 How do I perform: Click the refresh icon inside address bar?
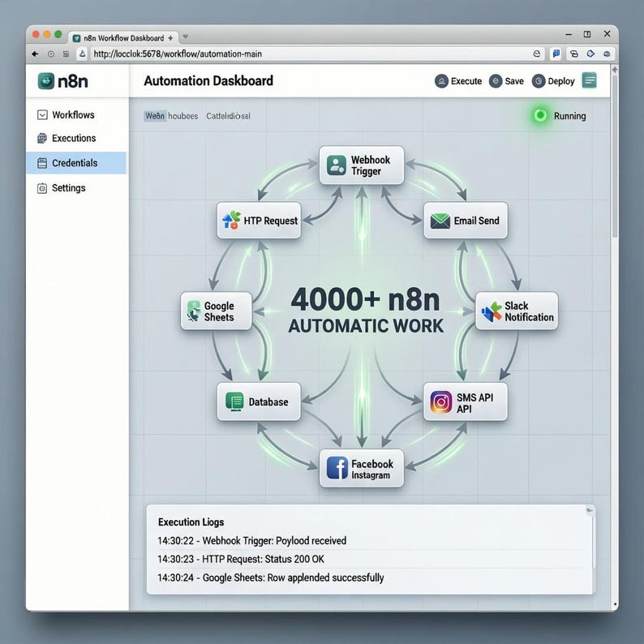536,54
